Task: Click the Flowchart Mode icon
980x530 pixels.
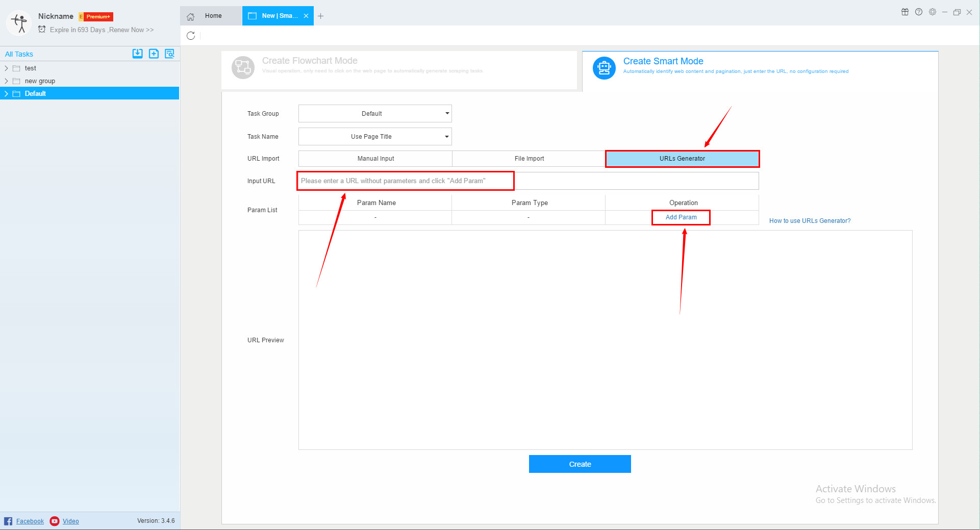Action: [x=243, y=67]
